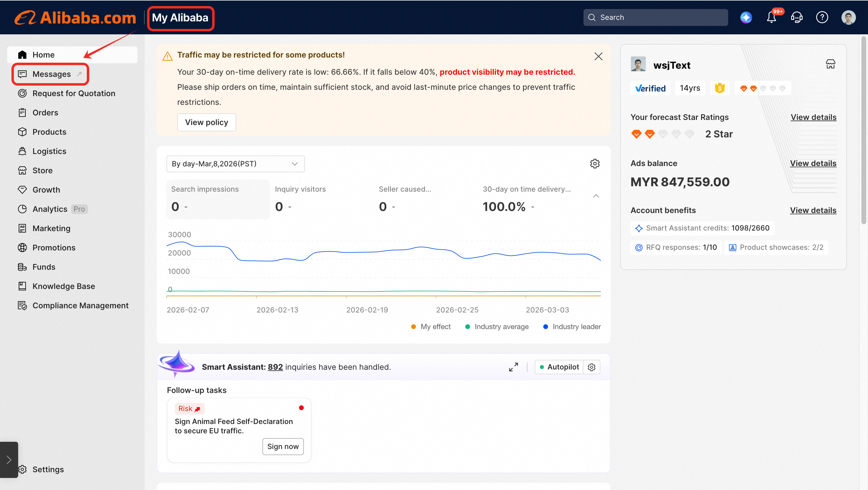Click the RFQ responses target icon

[639, 248]
